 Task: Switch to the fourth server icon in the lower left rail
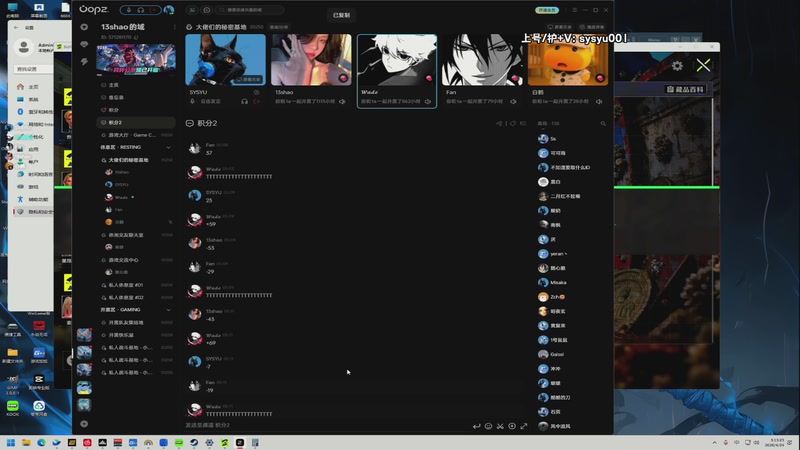pos(84,387)
